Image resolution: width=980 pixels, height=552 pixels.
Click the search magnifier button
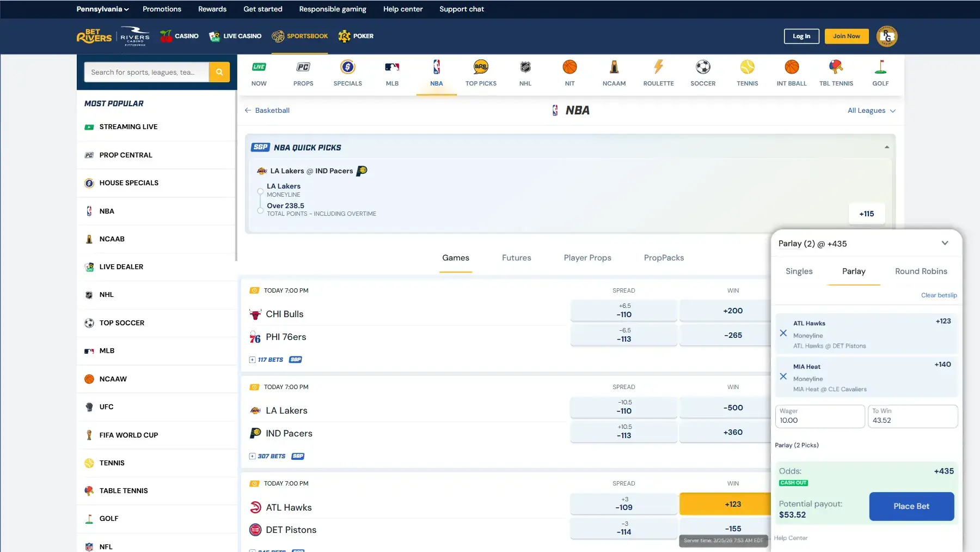tap(219, 72)
